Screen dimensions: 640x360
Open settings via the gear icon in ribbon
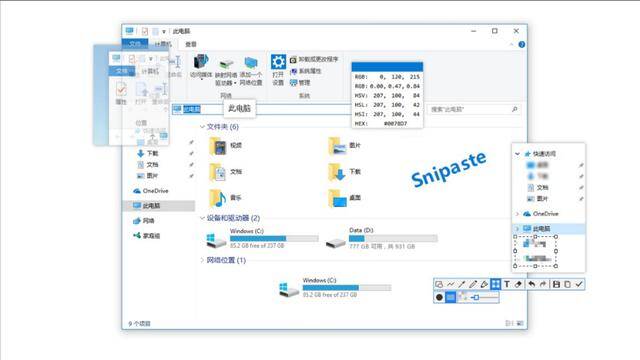pyautogui.click(x=278, y=62)
